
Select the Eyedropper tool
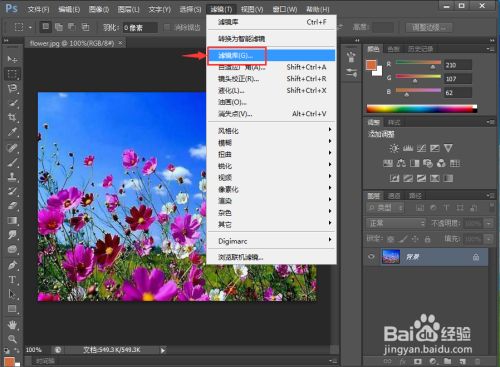(12, 132)
